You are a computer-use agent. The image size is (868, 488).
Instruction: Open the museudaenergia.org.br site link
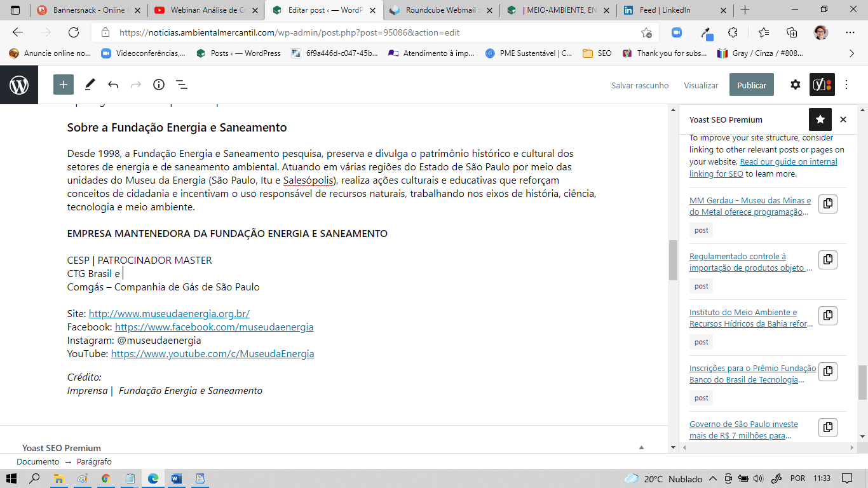pos(169,314)
